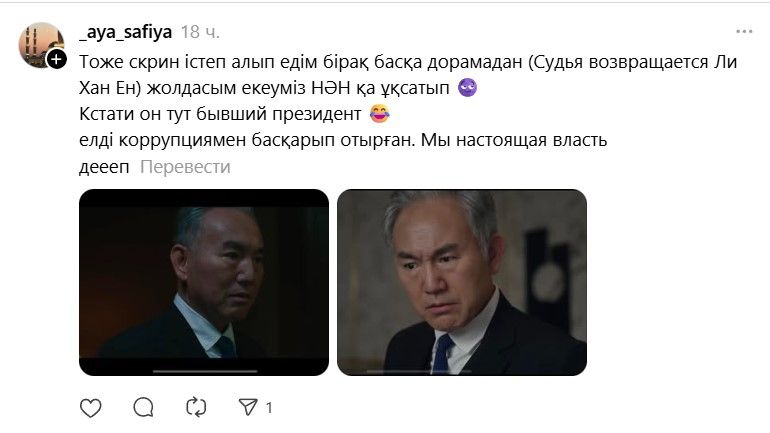Open the _aya_safiya profile picture
The height and width of the screenshot is (433, 770).
pos(42,45)
